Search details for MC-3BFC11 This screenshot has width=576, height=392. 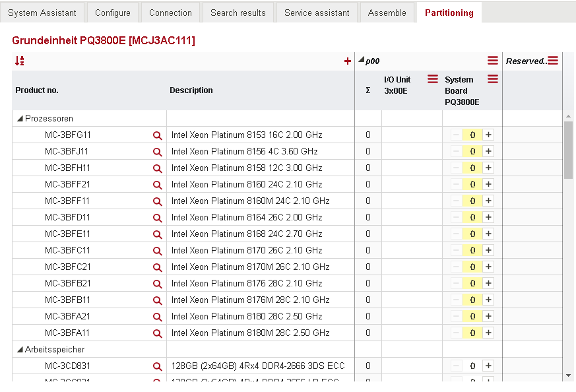coord(157,251)
